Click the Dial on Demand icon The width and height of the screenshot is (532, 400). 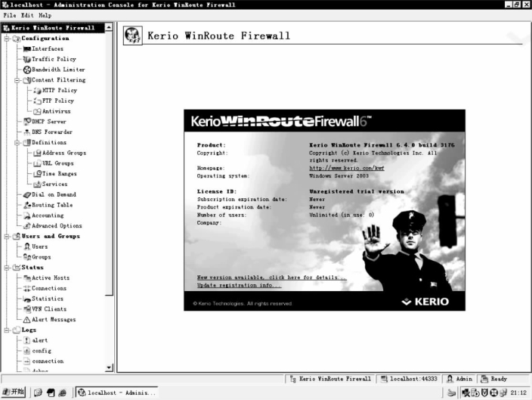26,195
